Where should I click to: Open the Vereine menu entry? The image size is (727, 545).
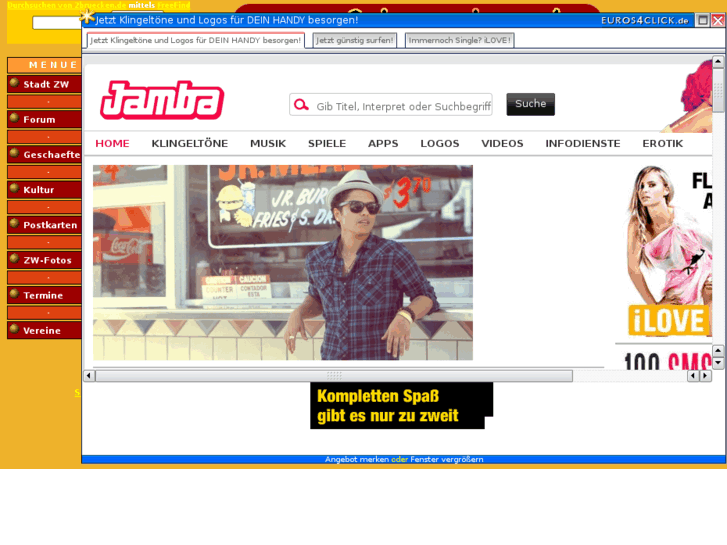click(x=45, y=330)
